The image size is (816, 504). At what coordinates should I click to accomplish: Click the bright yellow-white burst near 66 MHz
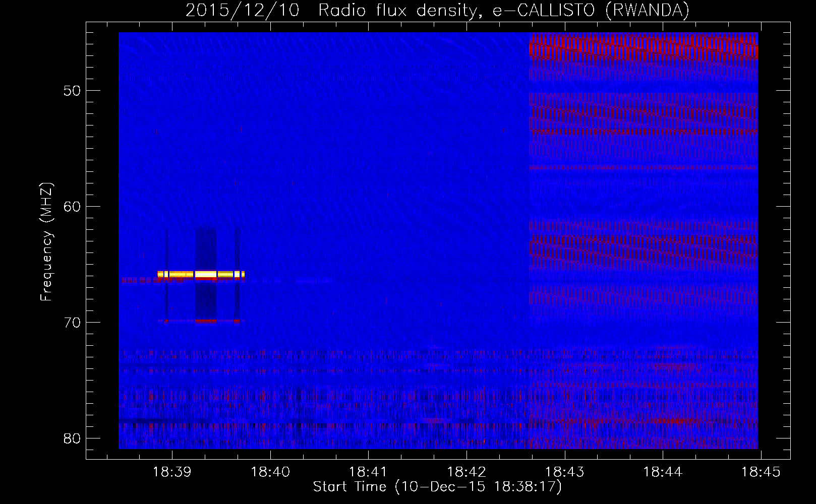pos(201,275)
